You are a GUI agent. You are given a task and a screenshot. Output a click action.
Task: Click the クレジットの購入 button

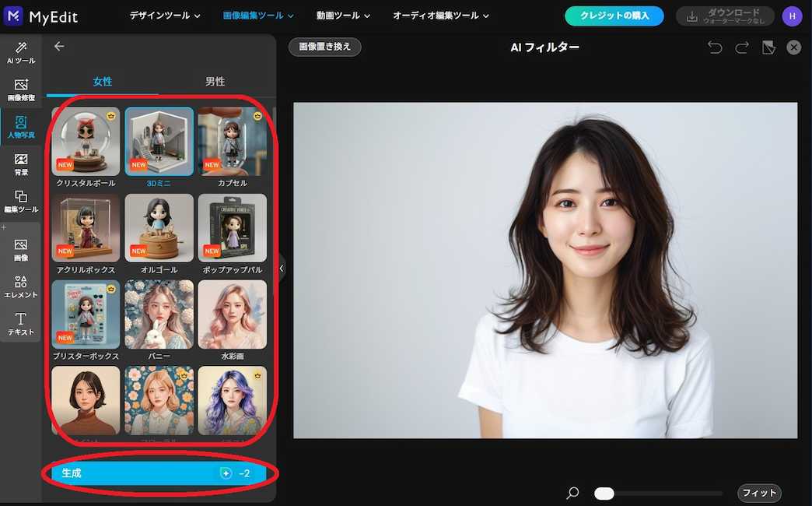614,15
